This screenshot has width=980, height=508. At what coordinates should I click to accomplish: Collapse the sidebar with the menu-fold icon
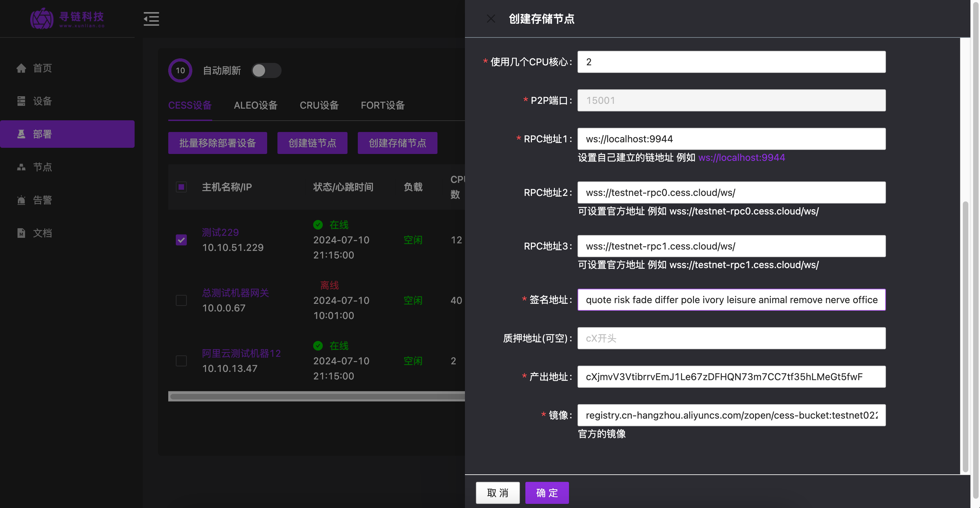point(151,19)
